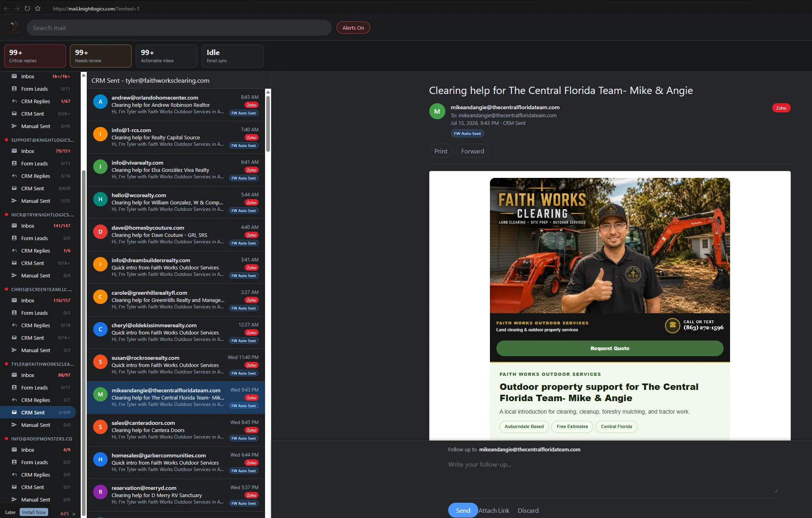Click Attach Link in the follow-up composer
This screenshot has width=812, height=518.
coord(494,510)
